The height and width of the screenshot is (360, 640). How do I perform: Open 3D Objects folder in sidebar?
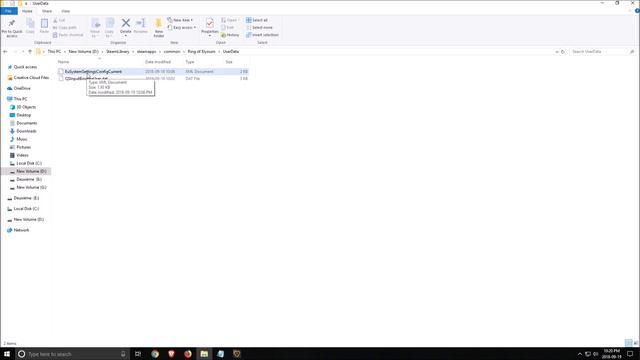(26, 107)
